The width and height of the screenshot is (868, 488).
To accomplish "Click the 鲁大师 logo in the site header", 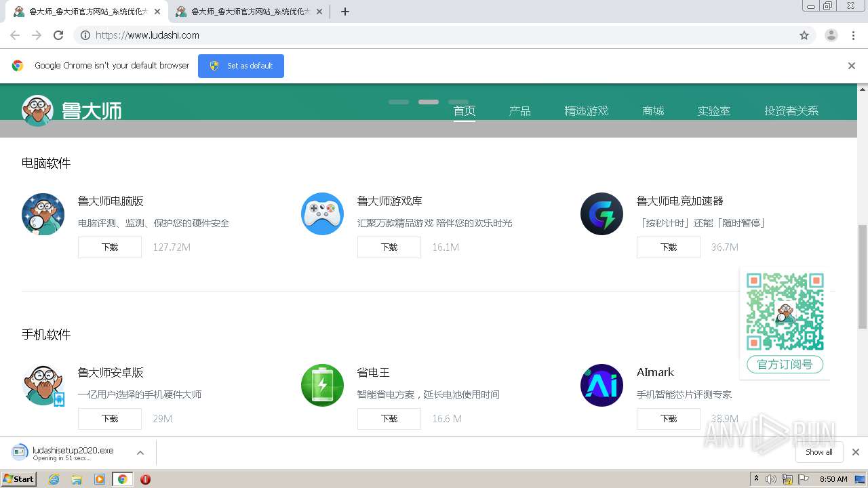I will click(x=72, y=110).
